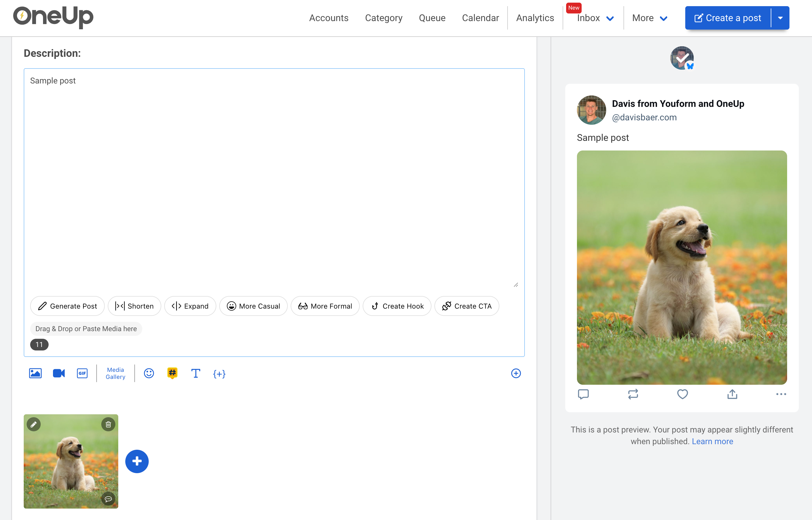Click the curly-brace variable insert icon
This screenshot has height=520, width=812.
tap(219, 374)
